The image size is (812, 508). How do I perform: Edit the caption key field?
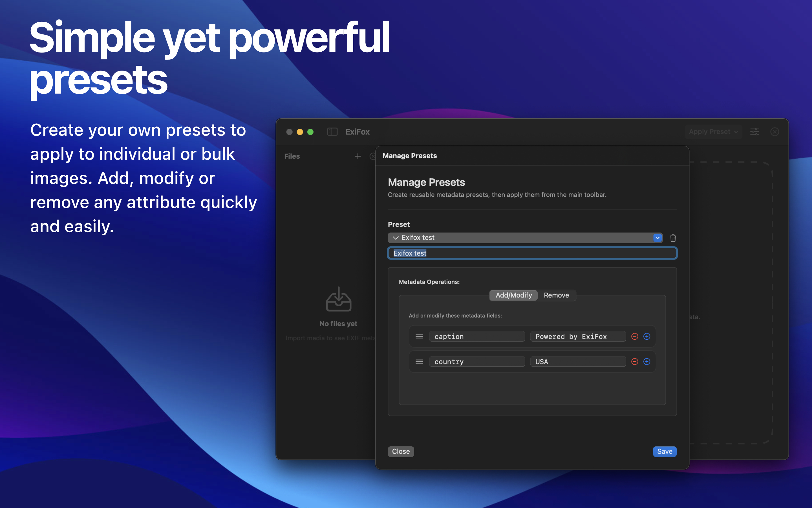pyautogui.click(x=477, y=336)
